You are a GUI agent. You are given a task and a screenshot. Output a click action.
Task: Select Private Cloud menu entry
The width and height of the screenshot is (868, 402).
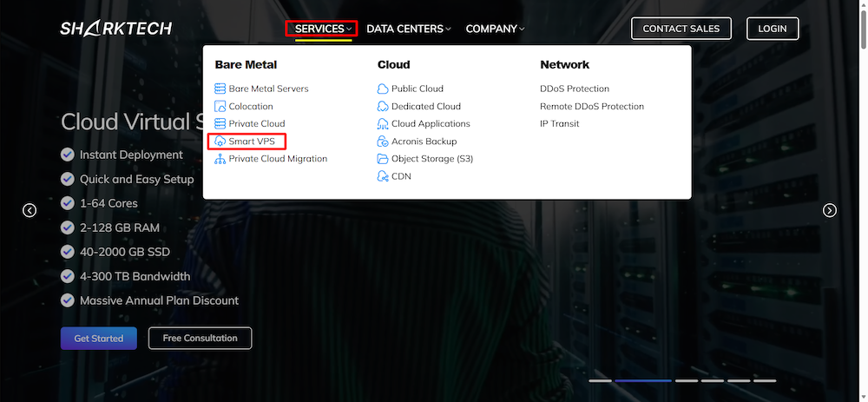pyautogui.click(x=257, y=123)
